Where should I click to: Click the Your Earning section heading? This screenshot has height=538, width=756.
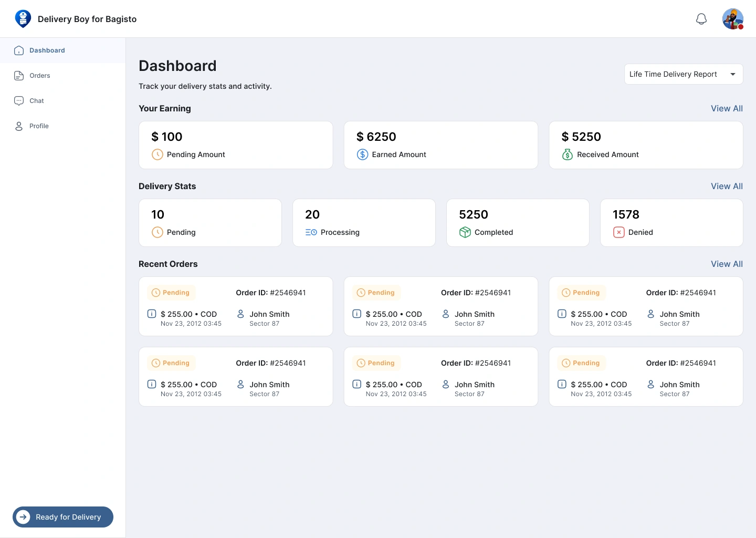pyautogui.click(x=165, y=108)
